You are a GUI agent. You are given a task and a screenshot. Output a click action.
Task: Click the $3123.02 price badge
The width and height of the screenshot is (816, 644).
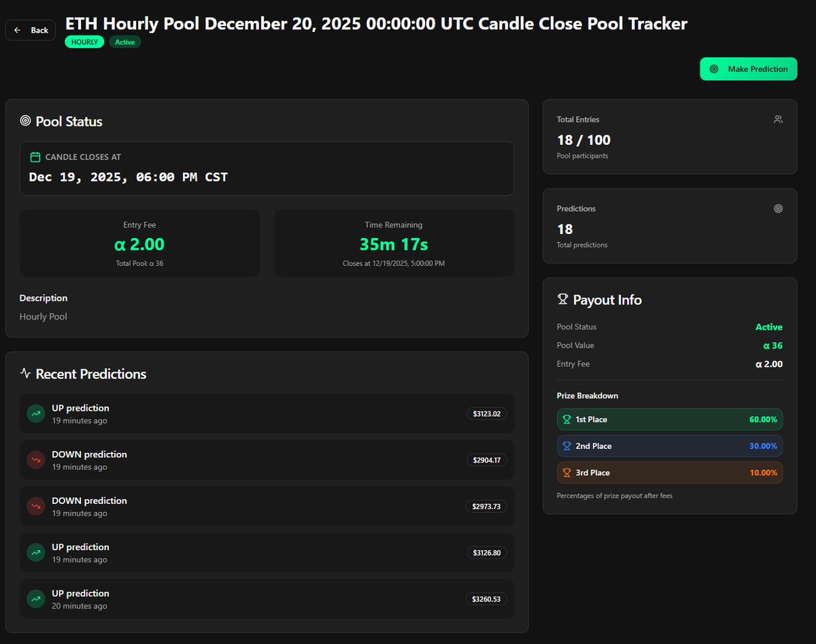click(487, 413)
